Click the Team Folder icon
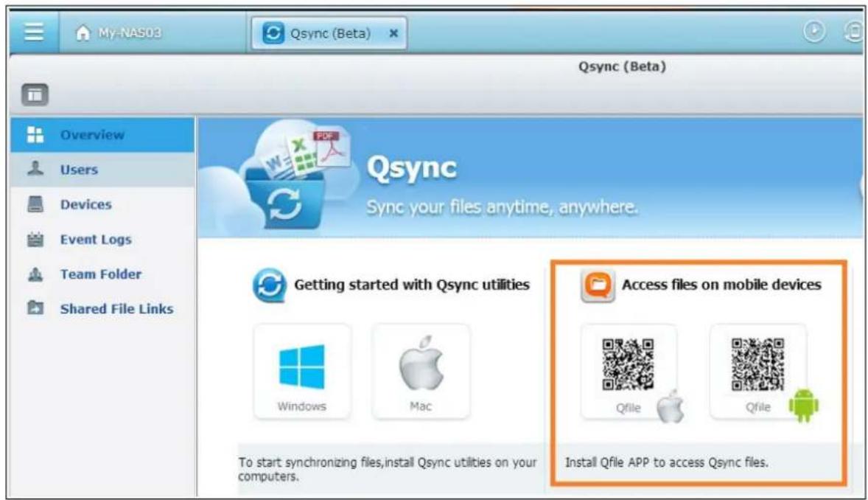 (x=35, y=274)
